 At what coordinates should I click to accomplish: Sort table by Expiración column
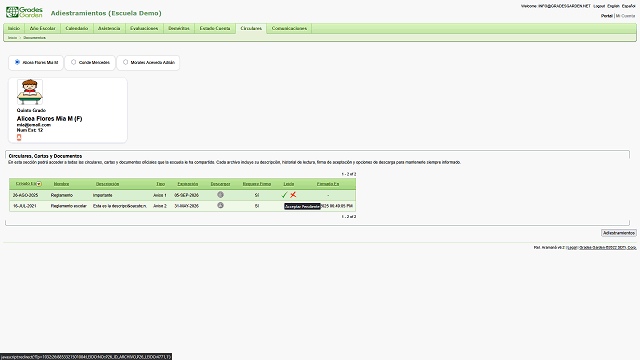pos(188,184)
